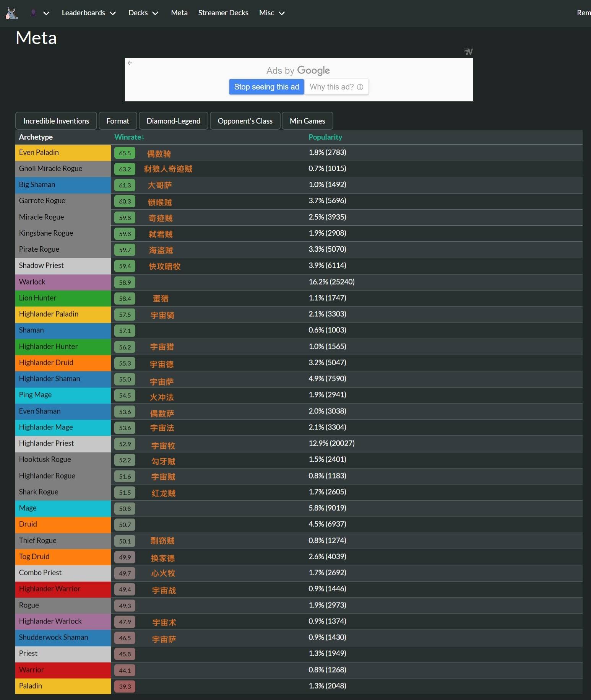Open the purple game-mode icon dropdown
Image resolution: width=591 pixels, height=700 pixels.
coord(39,13)
